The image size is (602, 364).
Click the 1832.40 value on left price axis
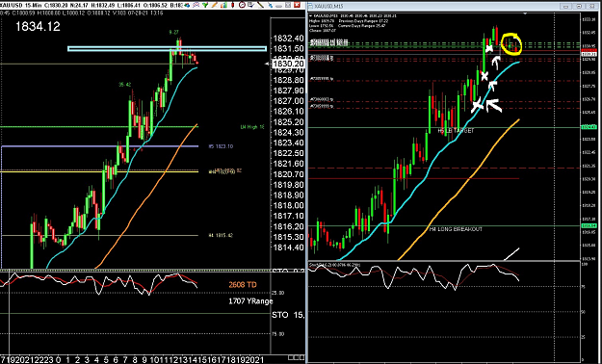pyautogui.click(x=288, y=39)
